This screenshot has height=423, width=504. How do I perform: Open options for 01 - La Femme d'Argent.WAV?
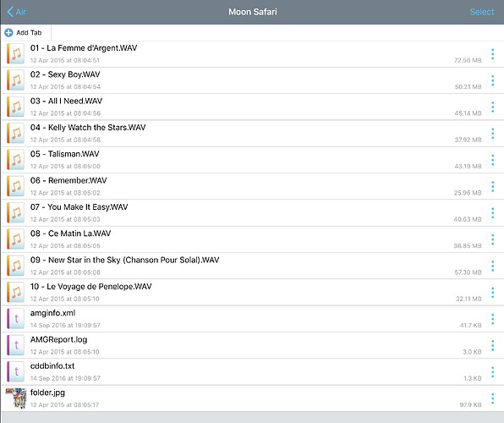[492, 54]
